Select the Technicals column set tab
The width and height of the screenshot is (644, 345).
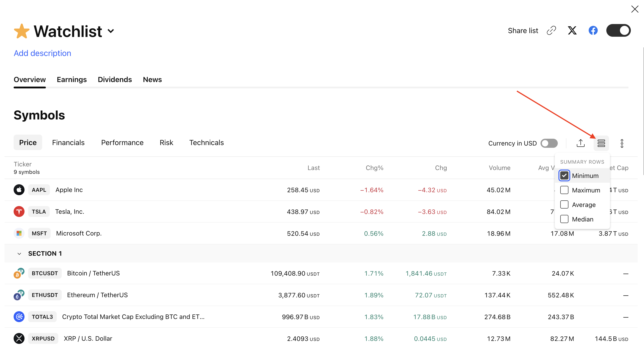pyautogui.click(x=206, y=142)
